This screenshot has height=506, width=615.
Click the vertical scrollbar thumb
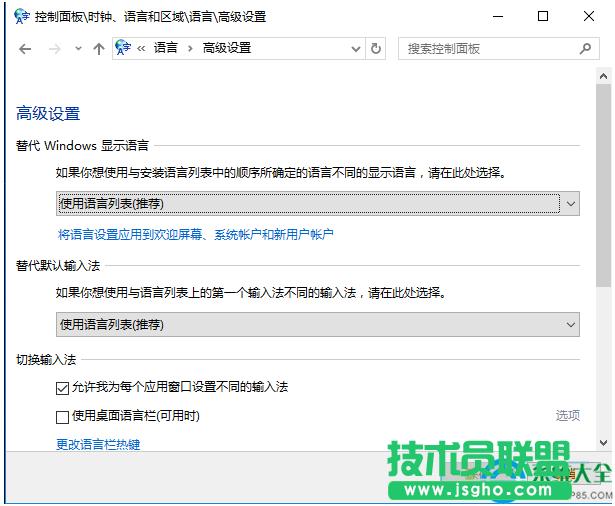point(603,185)
